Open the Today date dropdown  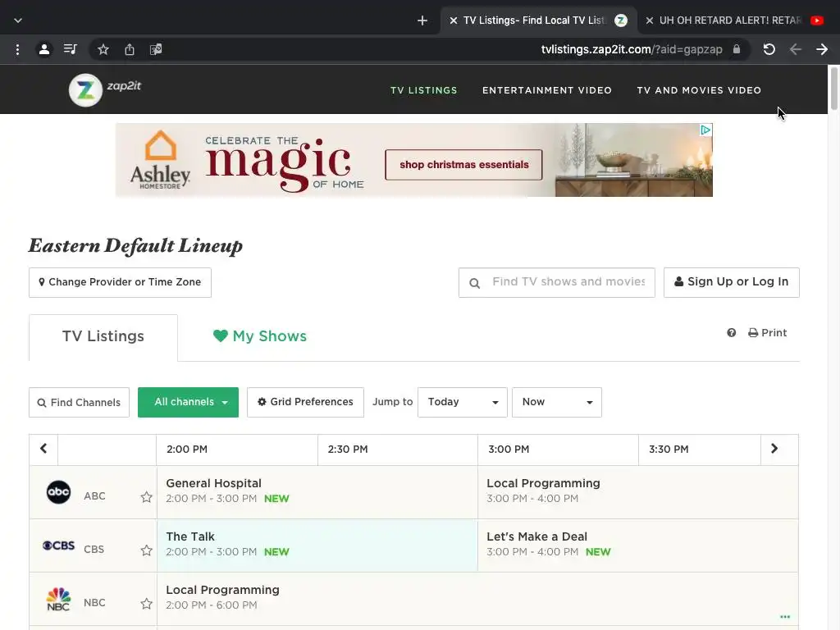(x=463, y=402)
